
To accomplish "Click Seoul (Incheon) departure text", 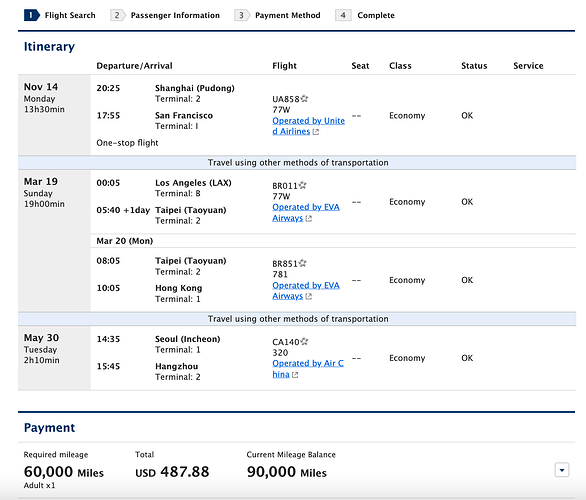I will (188, 339).
